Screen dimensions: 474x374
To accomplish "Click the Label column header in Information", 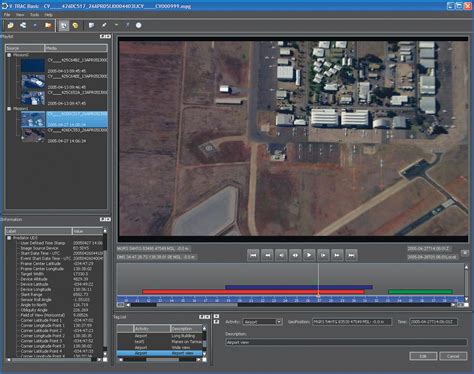I will click(39, 231).
